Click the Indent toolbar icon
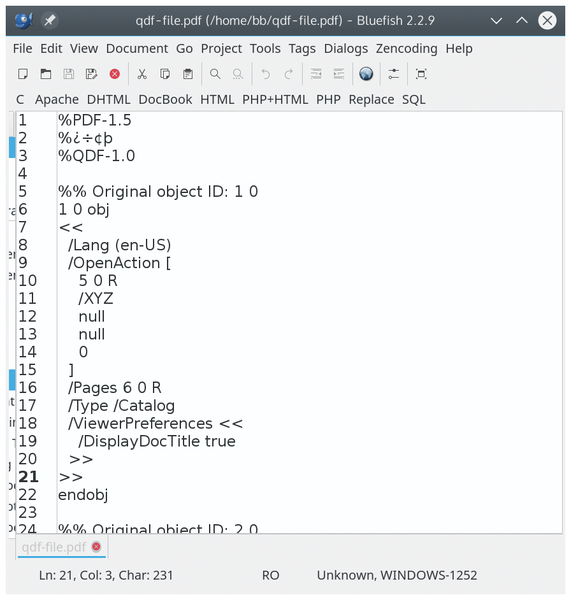Screen dimensions: 571x600 339,74
